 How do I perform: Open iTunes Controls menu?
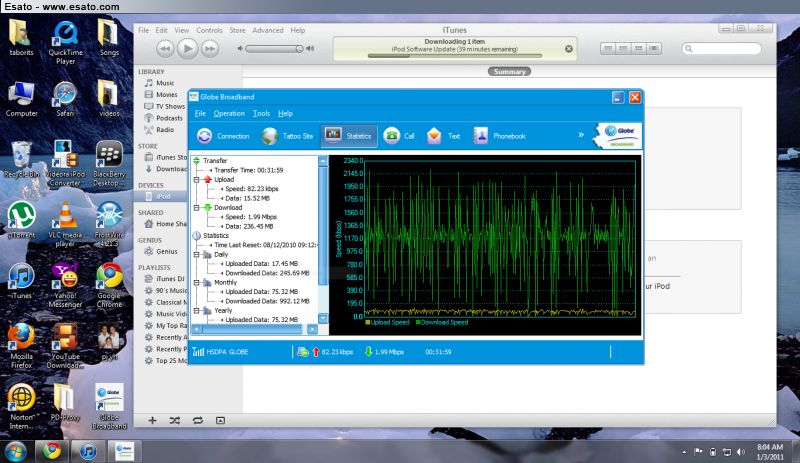[x=209, y=30]
